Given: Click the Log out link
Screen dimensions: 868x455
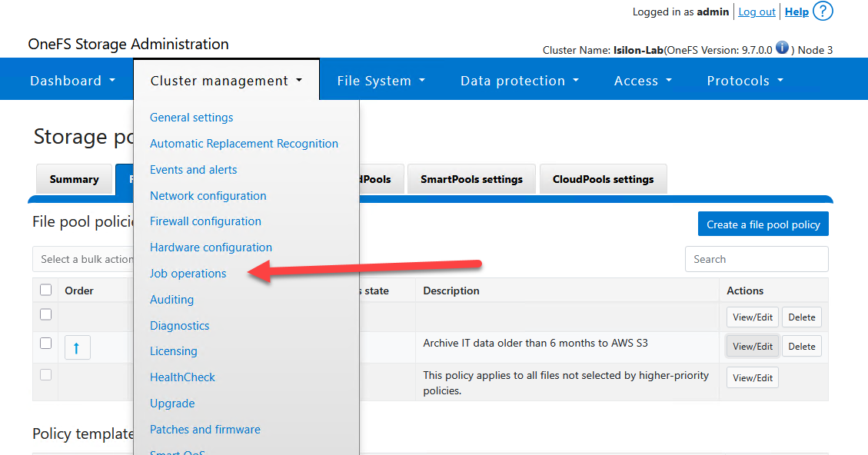Looking at the screenshot, I should tap(757, 12).
